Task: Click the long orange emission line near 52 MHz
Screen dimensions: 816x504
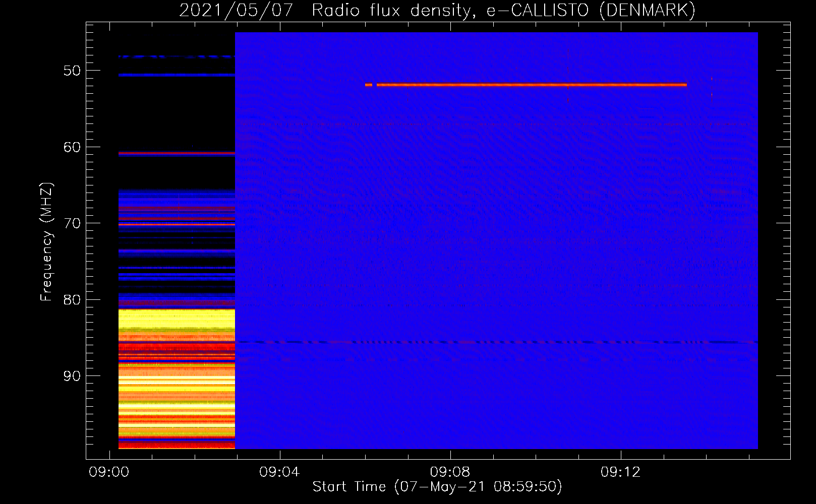Action: tap(532, 85)
